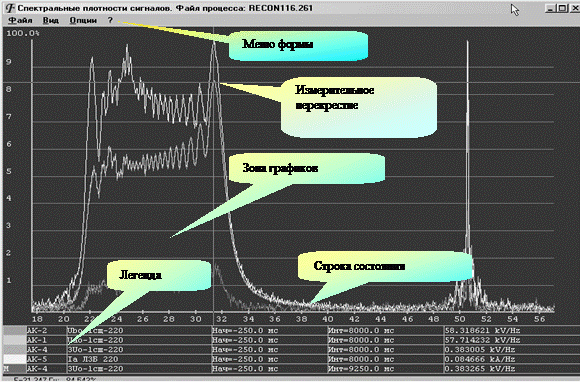Click the 58.318621 kV/Hz value cell
The width and height of the screenshot is (580, 382).
click(x=482, y=331)
